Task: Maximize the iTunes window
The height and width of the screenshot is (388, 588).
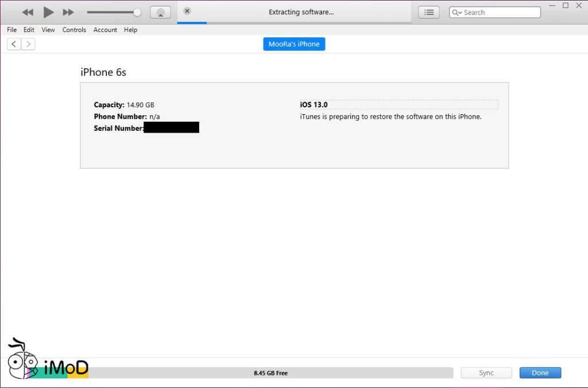Action: click(566, 6)
